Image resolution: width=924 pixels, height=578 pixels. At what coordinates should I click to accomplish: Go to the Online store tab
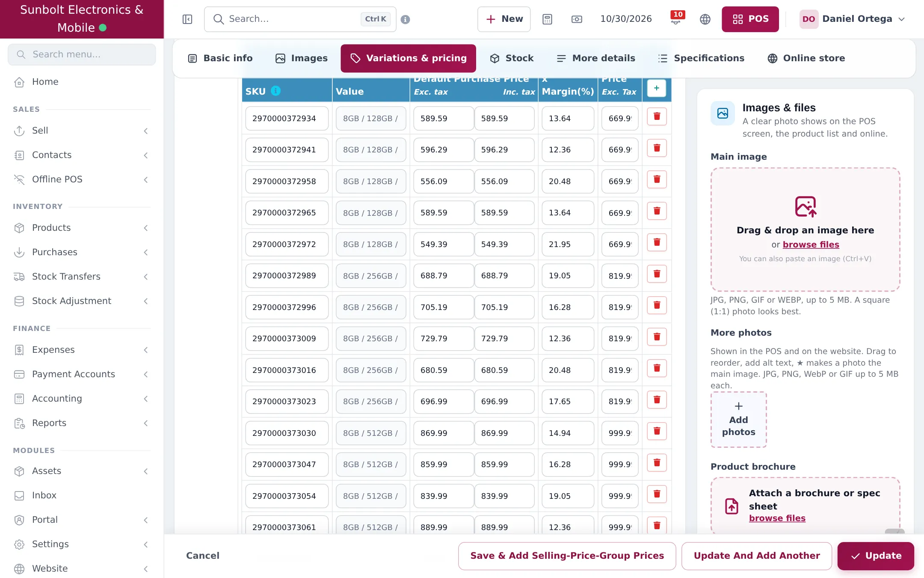coord(806,58)
